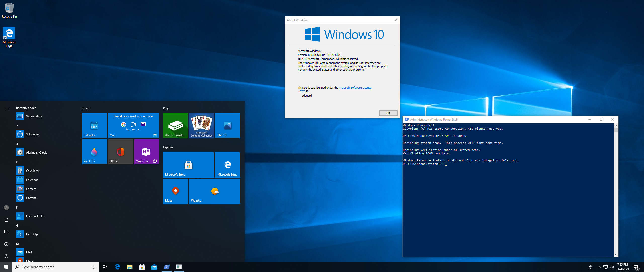Click PowerShell scrollbar down arrow
The height and width of the screenshot is (272, 644).
[616, 255]
